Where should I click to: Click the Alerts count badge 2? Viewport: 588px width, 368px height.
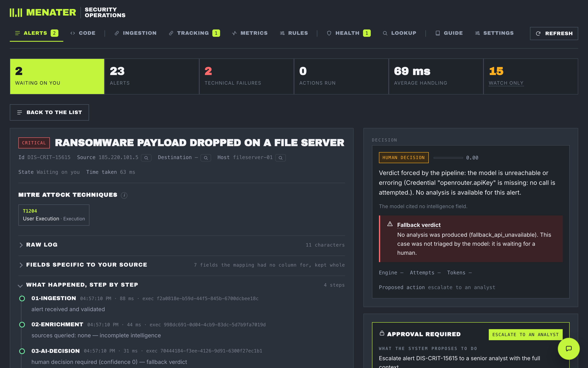pos(55,33)
